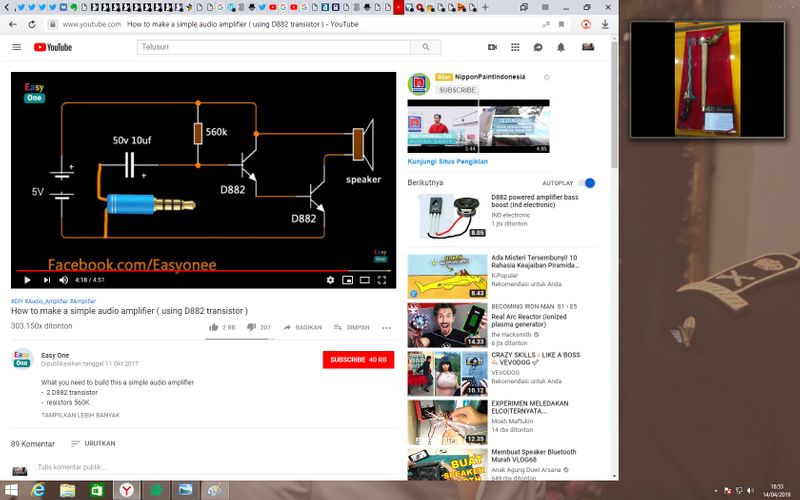
Task: Subscribe to NipponPaintIndonesia ad channel
Action: [x=457, y=90]
